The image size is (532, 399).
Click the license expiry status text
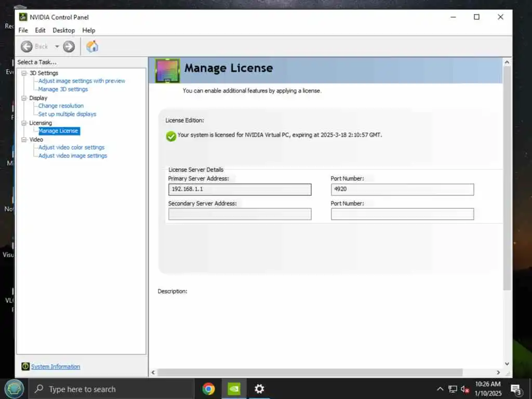280,135
